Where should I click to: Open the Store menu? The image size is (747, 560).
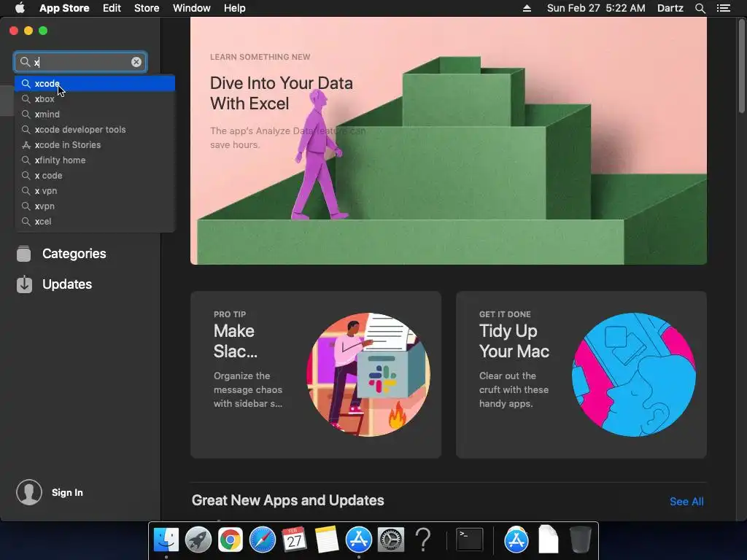[x=147, y=8]
